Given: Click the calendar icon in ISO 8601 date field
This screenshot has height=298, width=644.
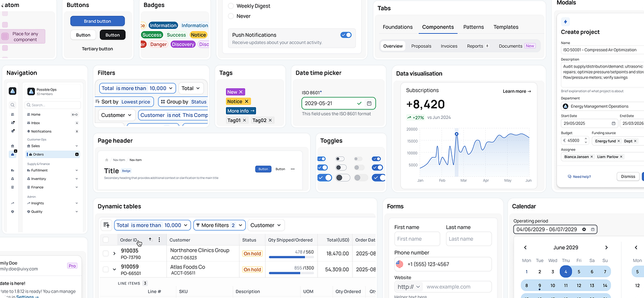Looking at the screenshot, I should (x=369, y=103).
